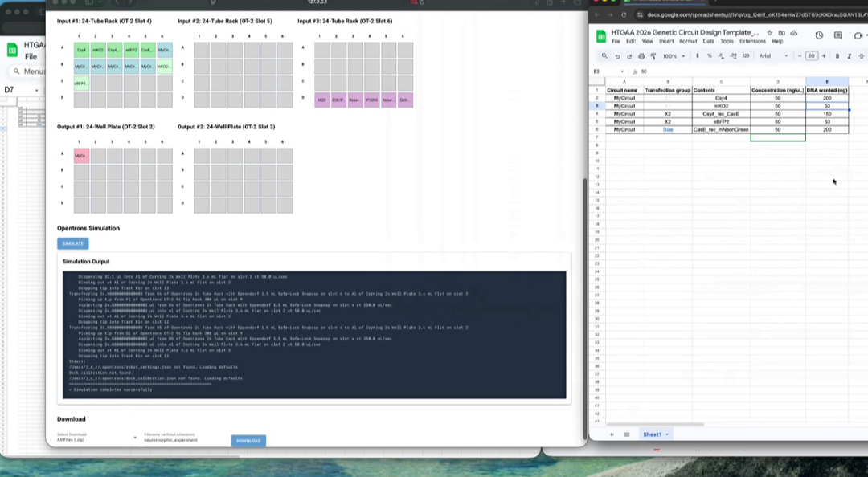Format as currency dollar icon

(697, 56)
